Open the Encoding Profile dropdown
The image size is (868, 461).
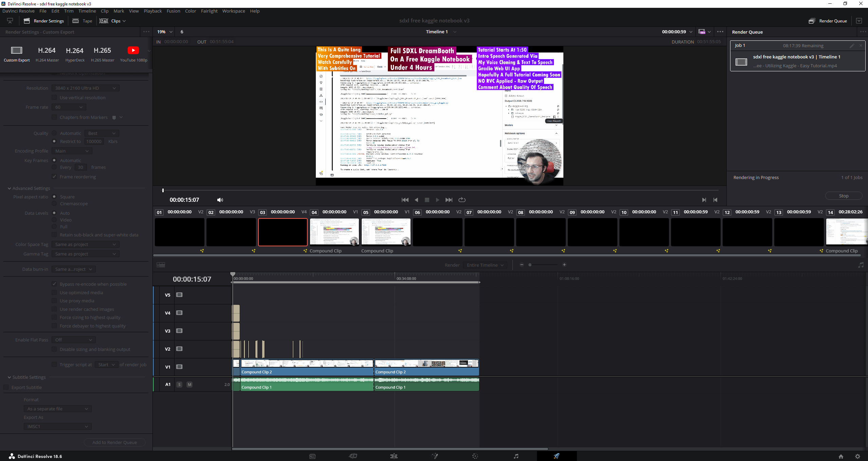72,151
